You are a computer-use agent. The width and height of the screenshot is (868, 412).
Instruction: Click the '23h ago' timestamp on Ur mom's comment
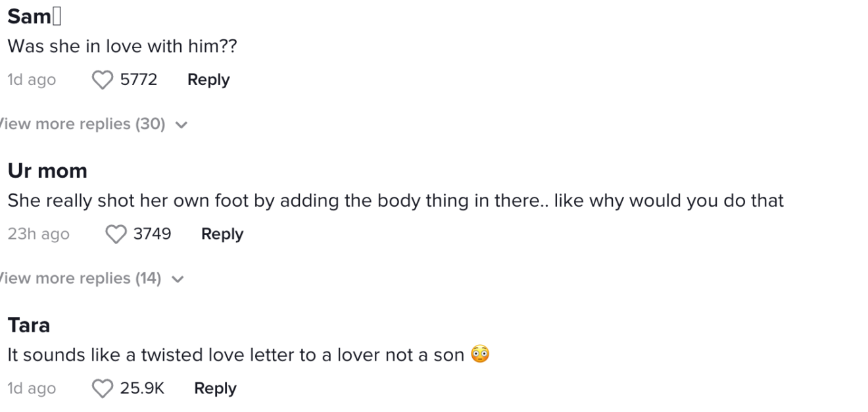tap(38, 234)
